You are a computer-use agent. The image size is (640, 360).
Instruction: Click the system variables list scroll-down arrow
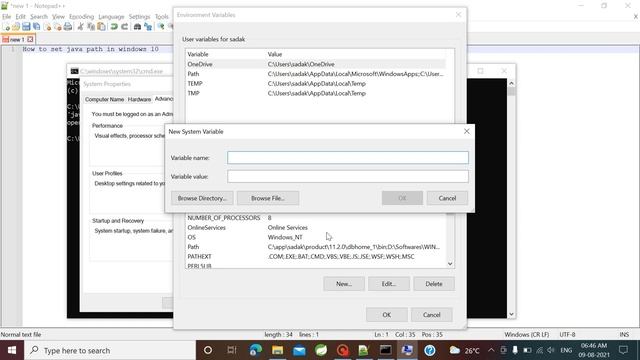click(x=450, y=264)
